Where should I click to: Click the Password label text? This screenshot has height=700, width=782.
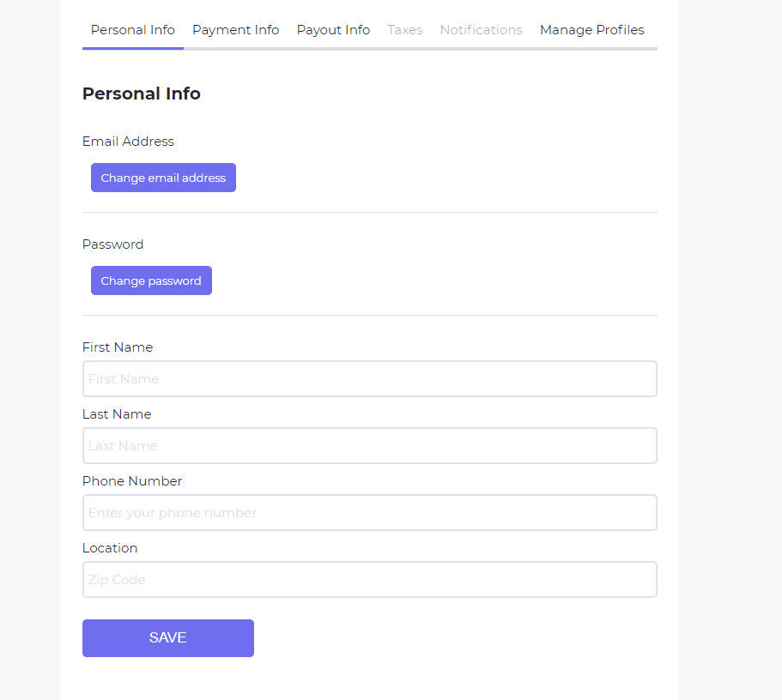tap(113, 244)
